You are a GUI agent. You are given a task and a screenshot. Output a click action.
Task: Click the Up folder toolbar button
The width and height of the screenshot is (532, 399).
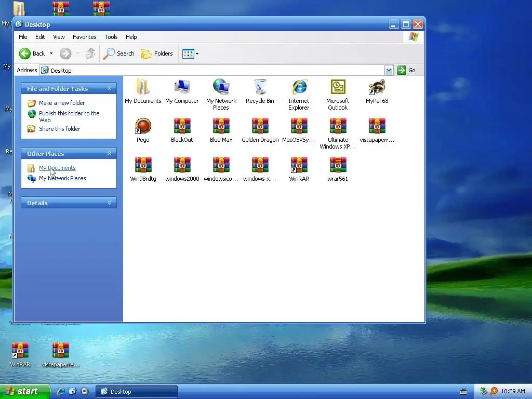coord(90,54)
